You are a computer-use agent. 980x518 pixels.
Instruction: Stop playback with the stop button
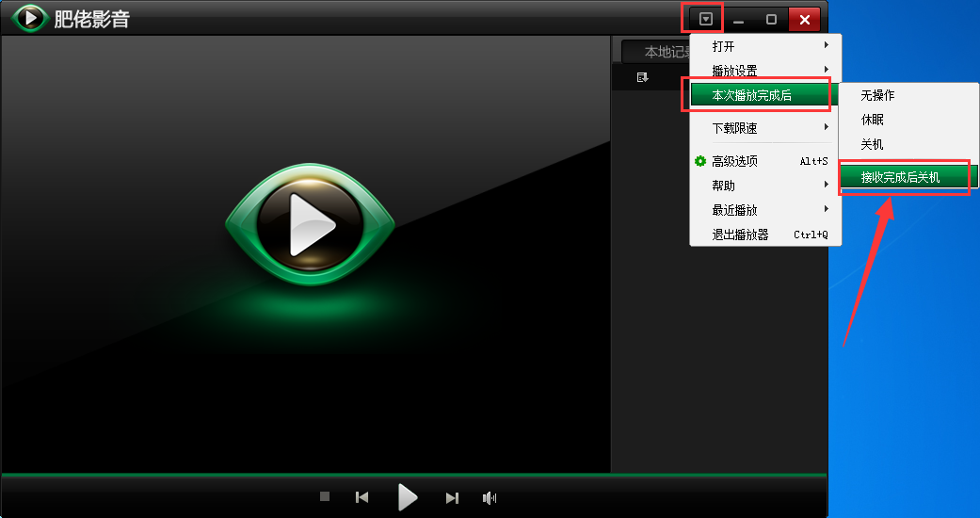pos(325,496)
